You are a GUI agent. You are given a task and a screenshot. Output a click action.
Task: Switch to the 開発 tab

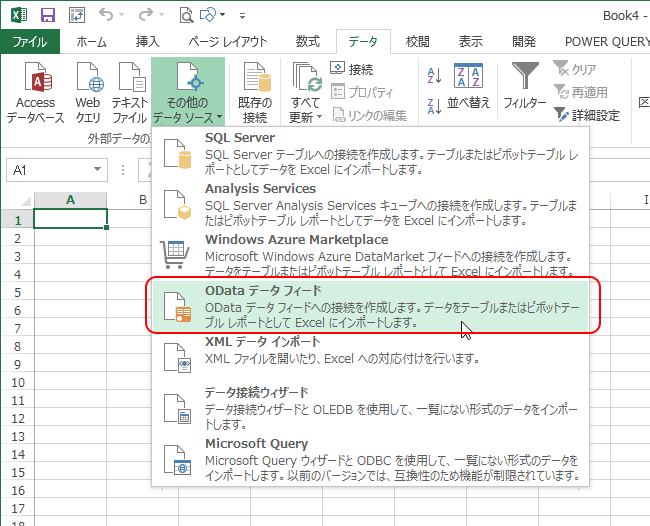(524, 41)
